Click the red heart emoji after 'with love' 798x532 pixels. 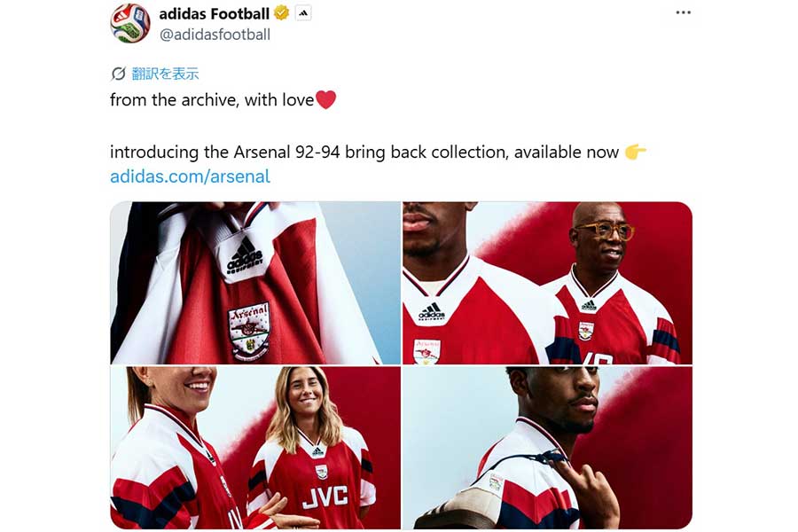coord(326,99)
